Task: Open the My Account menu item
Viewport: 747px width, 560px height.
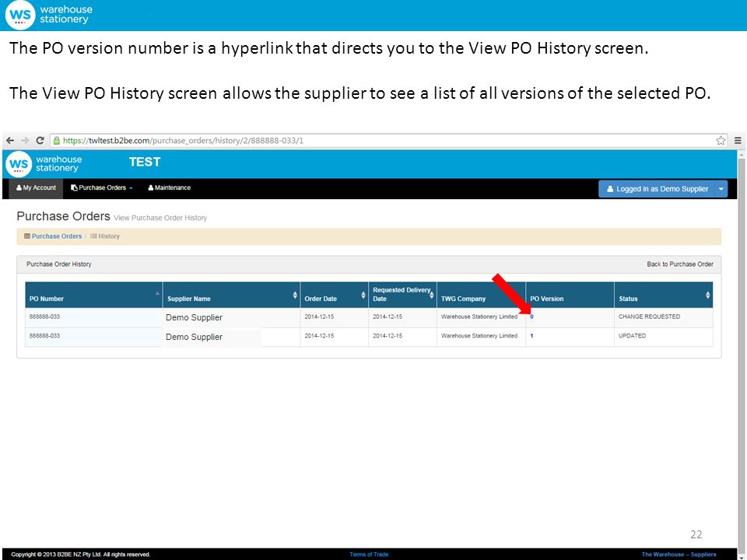Action: [37, 188]
